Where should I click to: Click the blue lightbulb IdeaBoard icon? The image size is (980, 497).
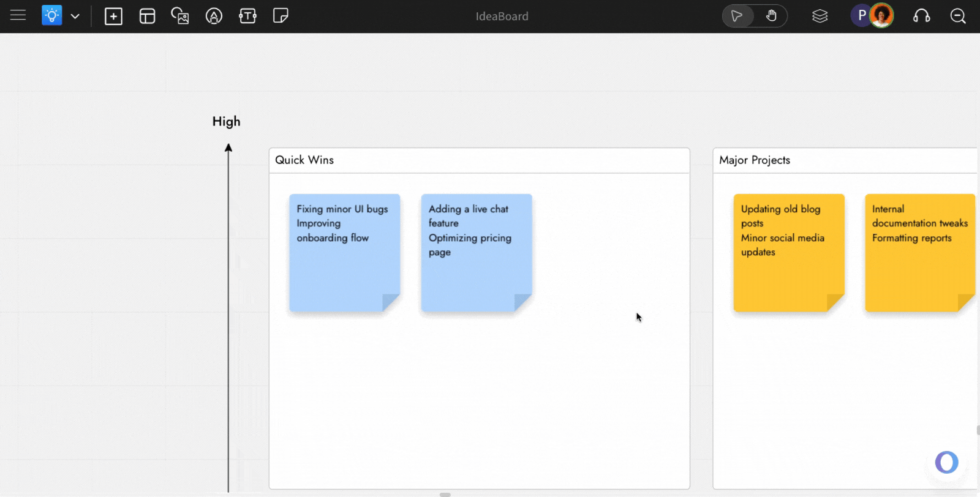click(51, 15)
